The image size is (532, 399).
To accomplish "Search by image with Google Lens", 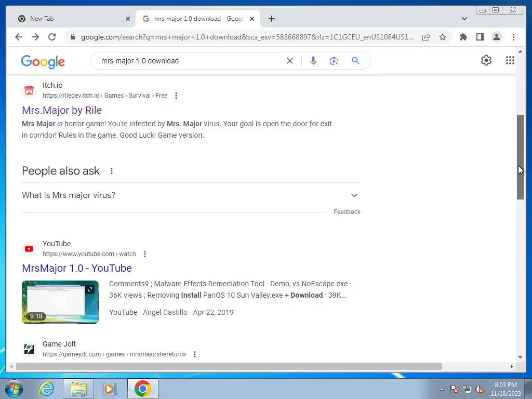I will pyautogui.click(x=334, y=61).
